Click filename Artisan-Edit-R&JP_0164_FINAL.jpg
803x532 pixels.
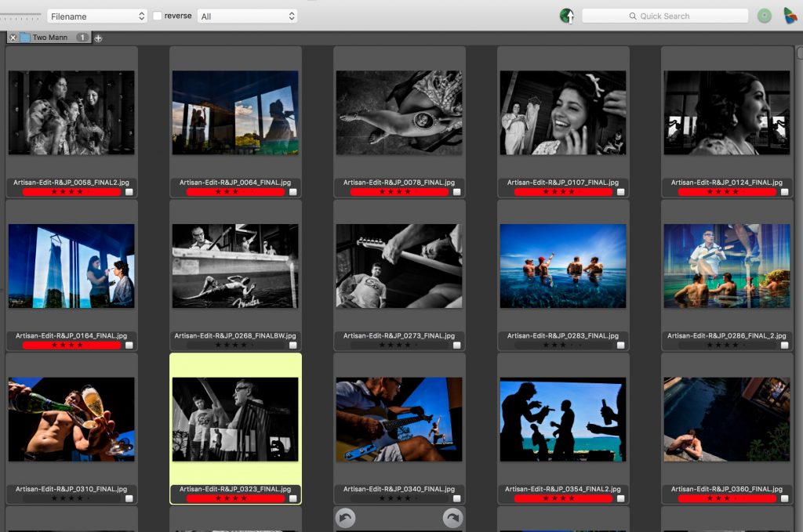point(71,336)
